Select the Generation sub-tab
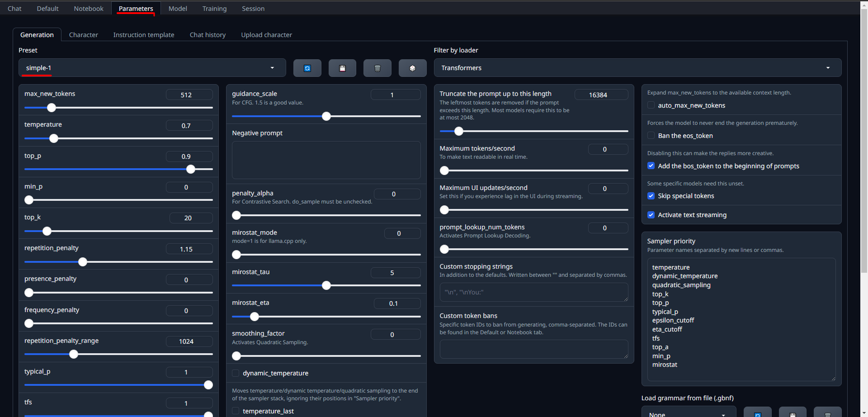Screen dimensions: 868x417 37,35
